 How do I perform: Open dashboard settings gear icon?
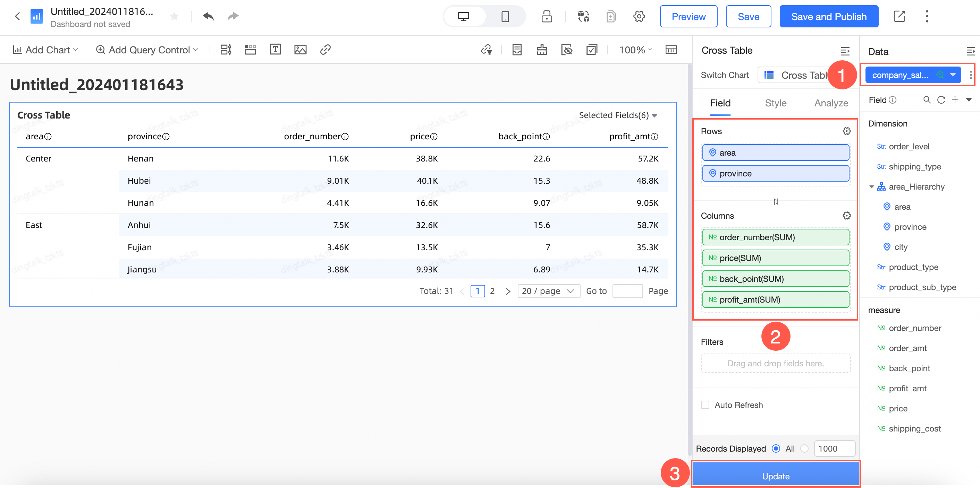coord(639,17)
